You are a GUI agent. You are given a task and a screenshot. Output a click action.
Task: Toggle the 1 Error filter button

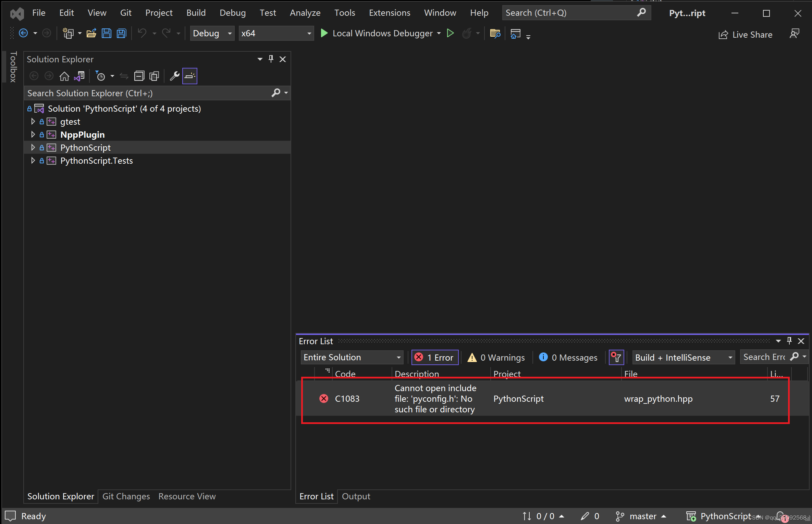[x=435, y=358]
